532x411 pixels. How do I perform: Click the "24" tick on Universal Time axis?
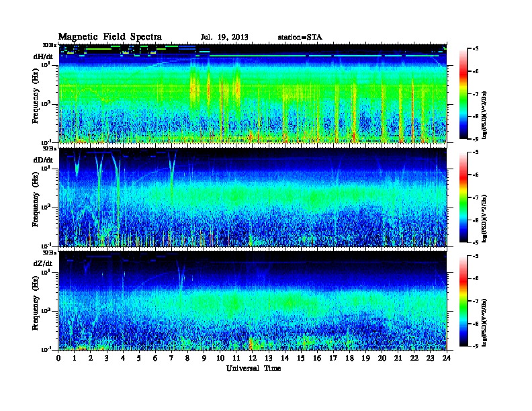[x=447, y=358]
